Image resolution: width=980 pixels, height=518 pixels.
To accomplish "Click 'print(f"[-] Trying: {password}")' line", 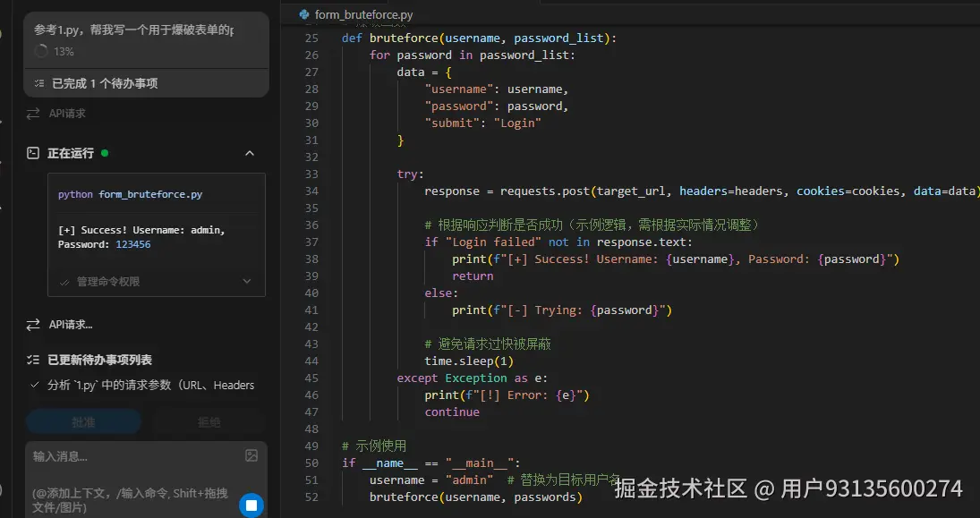I will 562,310.
